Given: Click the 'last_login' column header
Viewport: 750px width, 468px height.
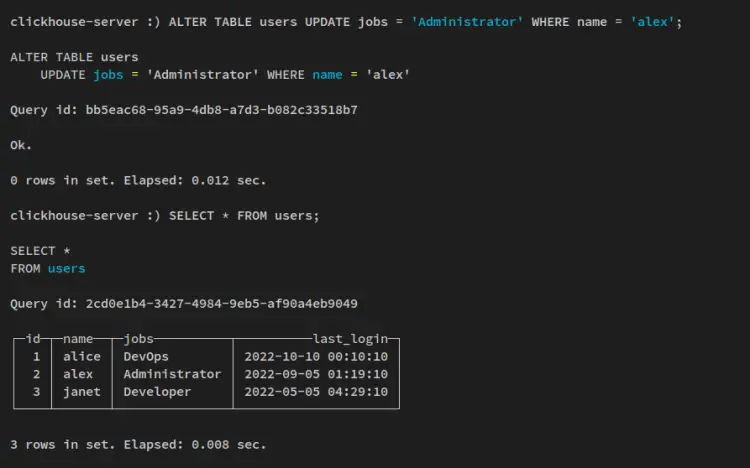Looking at the screenshot, I should tap(349, 339).
